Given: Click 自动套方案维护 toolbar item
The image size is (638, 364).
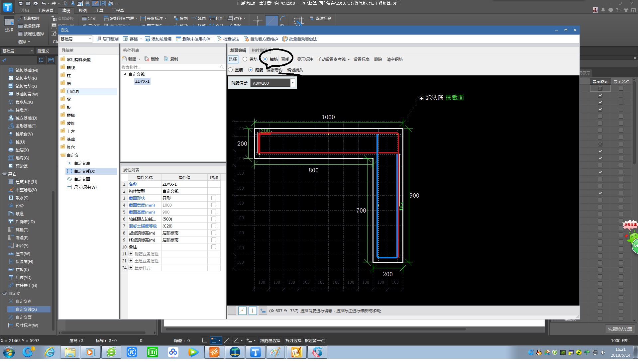Looking at the screenshot, I should click(261, 39).
